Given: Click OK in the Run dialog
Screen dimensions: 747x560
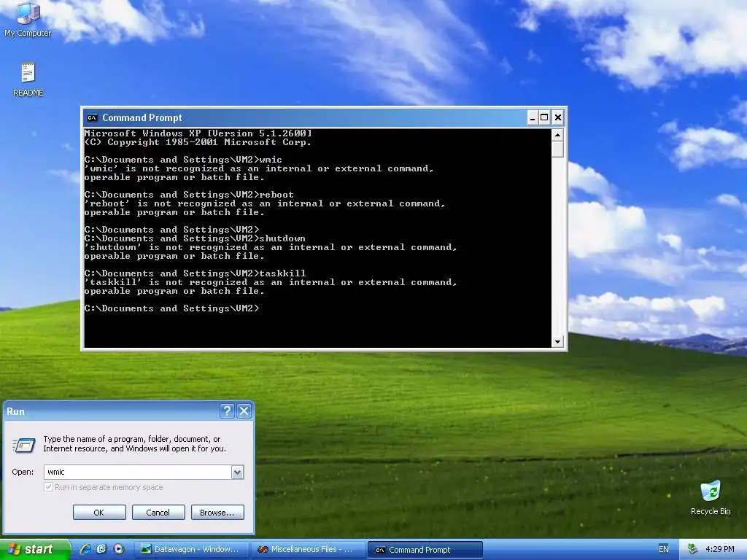Looking at the screenshot, I should (99, 513).
